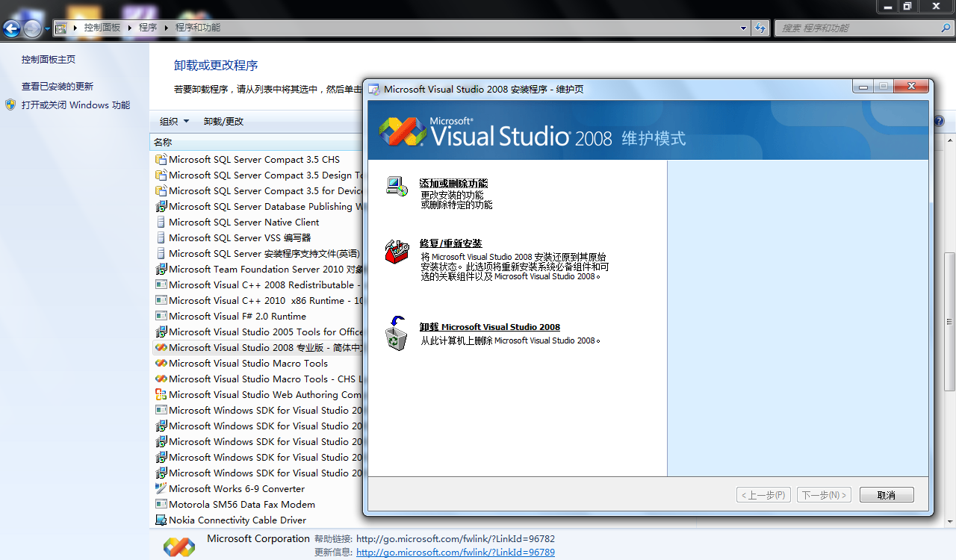Select Microsoft Visual C++ 2008 Redistributable row
Image resolution: width=956 pixels, height=560 pixels.
coord(258,284)
